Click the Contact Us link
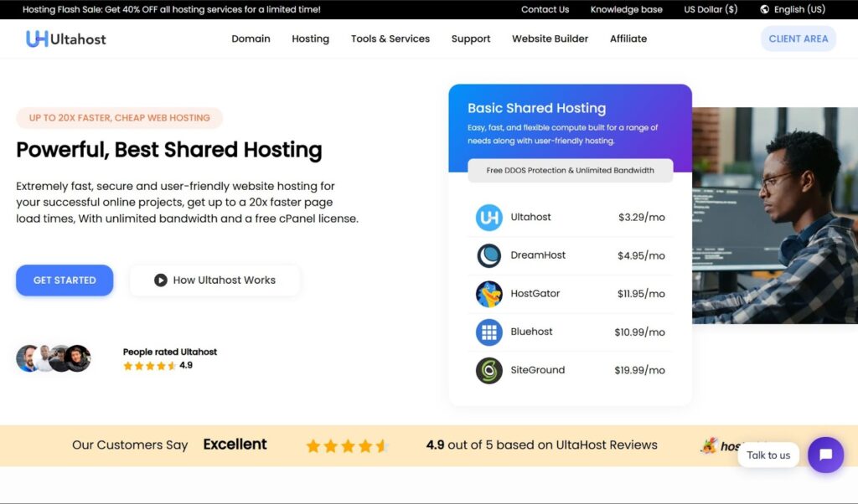This screenshot has height=504, width=858. pyautogui.click(x=545, y=9)
